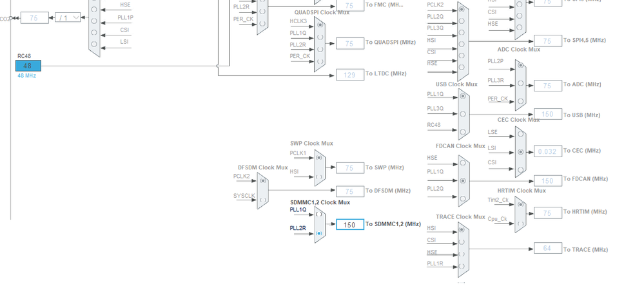
Task: Choose PLL3R in ADC Clock Mux
Action: [x=520, y=83]
